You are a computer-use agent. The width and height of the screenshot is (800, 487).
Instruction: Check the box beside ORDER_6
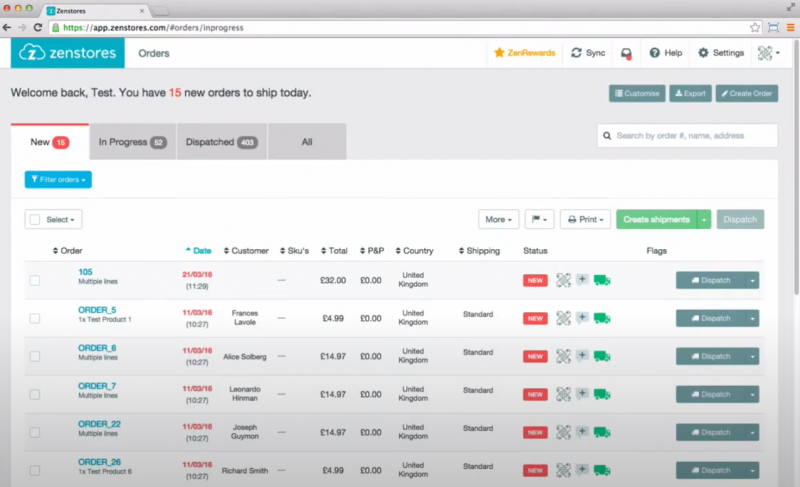click(35, 356)
